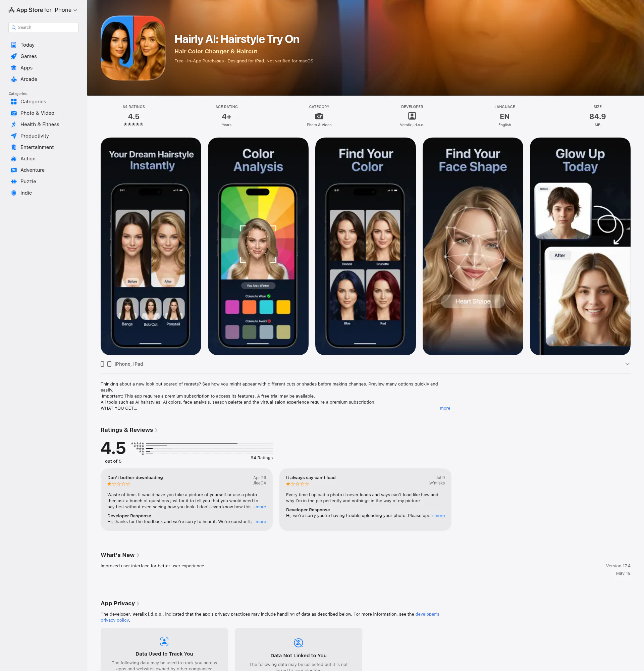Click Version 17.4 text

pos(618,566)
